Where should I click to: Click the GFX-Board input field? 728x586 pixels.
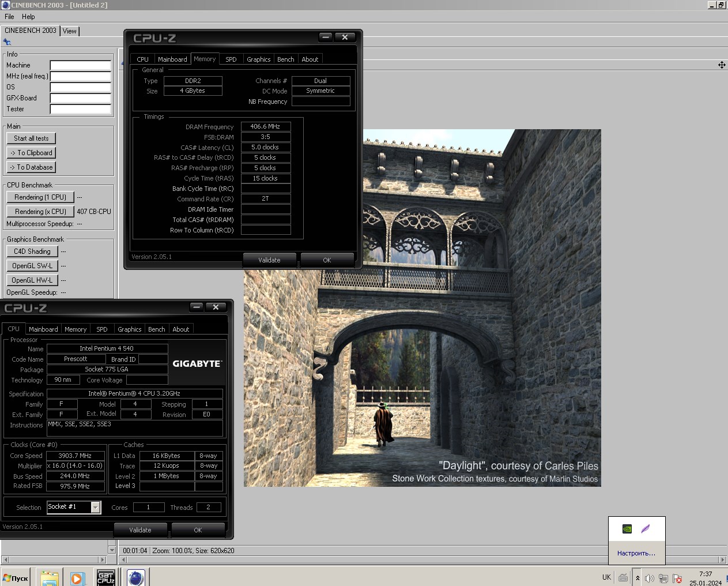tap(80, 98)
